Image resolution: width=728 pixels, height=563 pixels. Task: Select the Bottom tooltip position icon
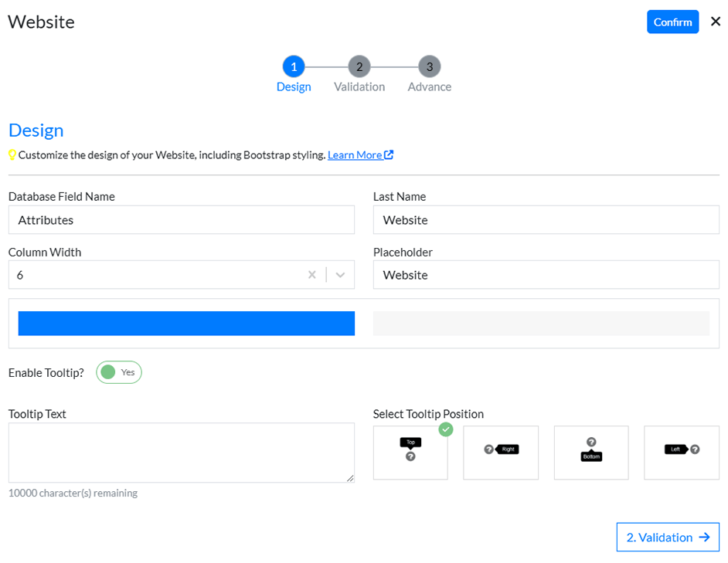click(x=591, y=452)
